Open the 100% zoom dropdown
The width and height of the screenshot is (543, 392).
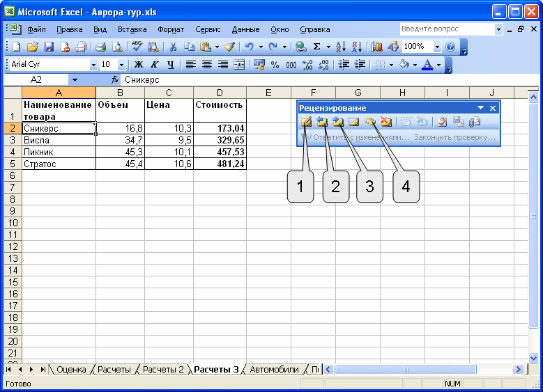click(x=437, y=47)
